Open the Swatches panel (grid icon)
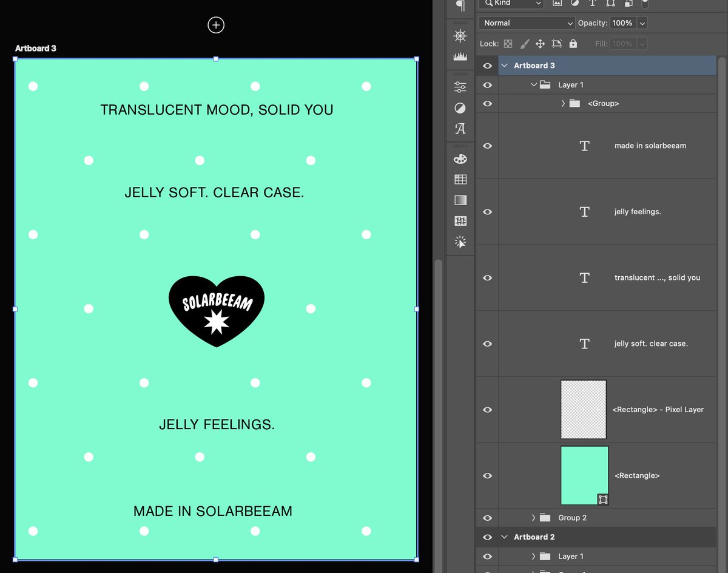Screen dimensions: 728x573 click(460, 180)
